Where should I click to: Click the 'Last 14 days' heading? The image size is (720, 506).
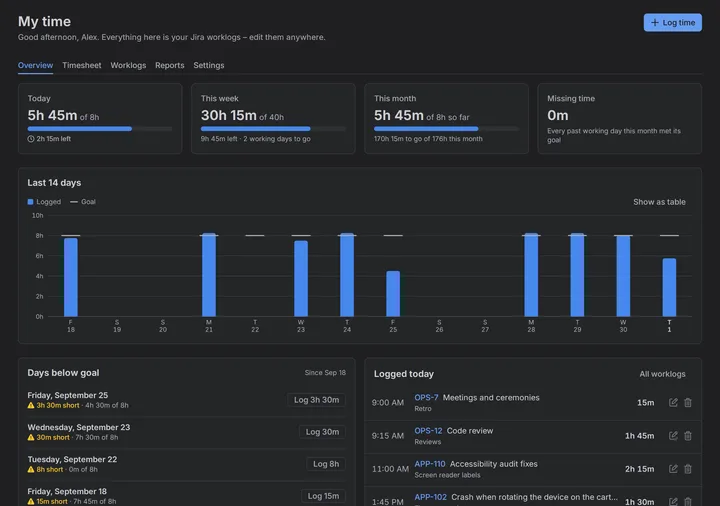[54, 183]
